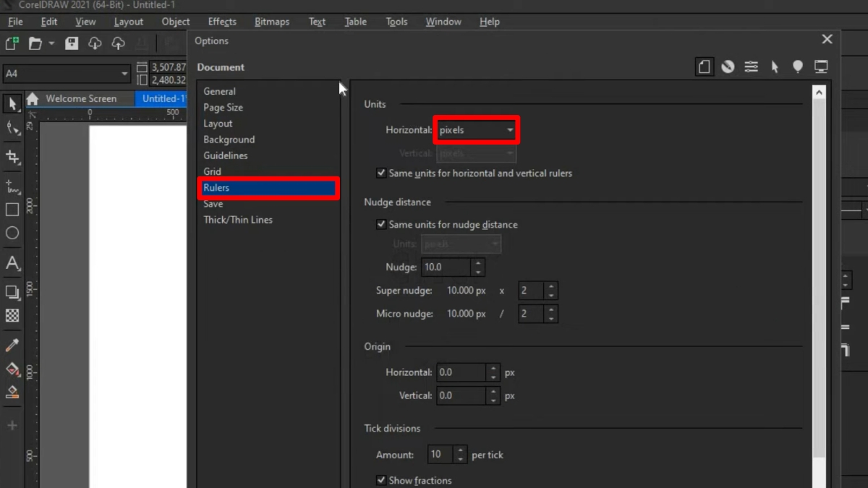The width and height of the screenshot is (868, 488).
Task: Select the Freehand drawing tool
Action: pyautogui.click(x=12, y=187)
